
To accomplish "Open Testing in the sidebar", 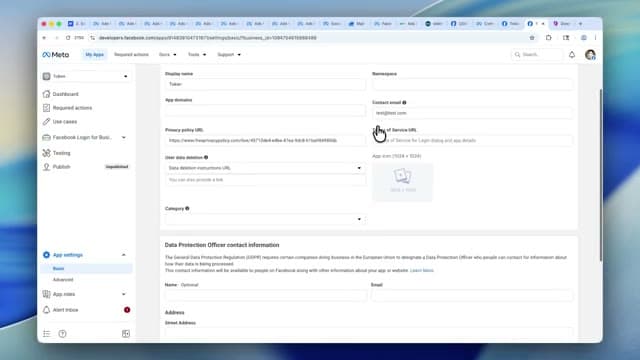I will (61, 153).
